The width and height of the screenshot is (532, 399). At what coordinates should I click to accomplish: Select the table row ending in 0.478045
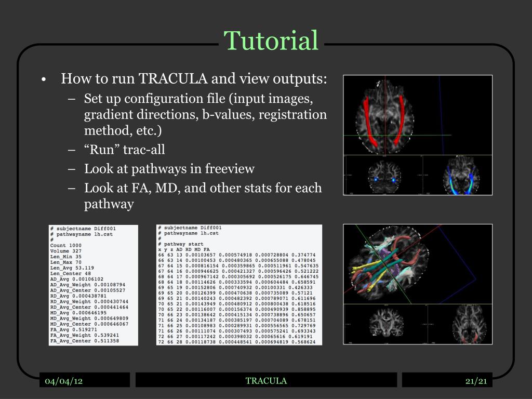point(237,260)
